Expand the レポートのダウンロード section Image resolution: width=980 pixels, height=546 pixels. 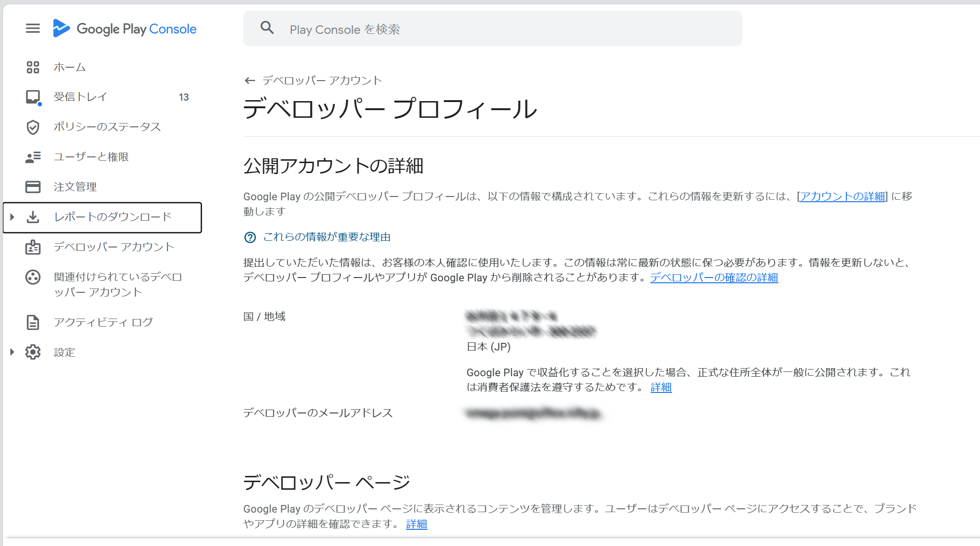tap(11, 217)
